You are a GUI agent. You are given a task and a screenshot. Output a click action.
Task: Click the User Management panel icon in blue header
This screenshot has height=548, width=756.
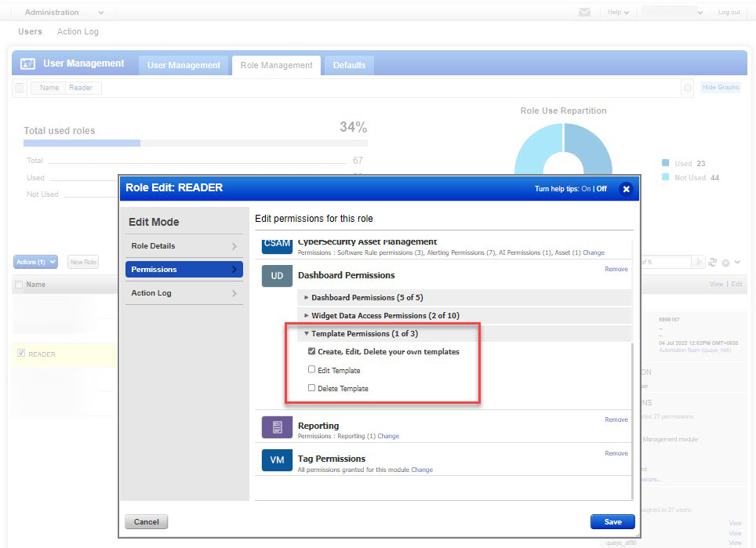(x=26, y=63)
